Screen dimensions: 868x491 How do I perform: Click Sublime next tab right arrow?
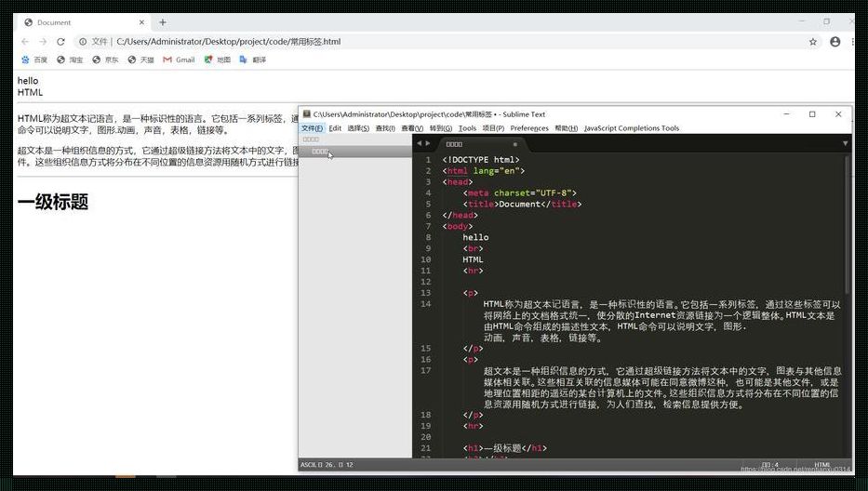(x=427, y=143)
